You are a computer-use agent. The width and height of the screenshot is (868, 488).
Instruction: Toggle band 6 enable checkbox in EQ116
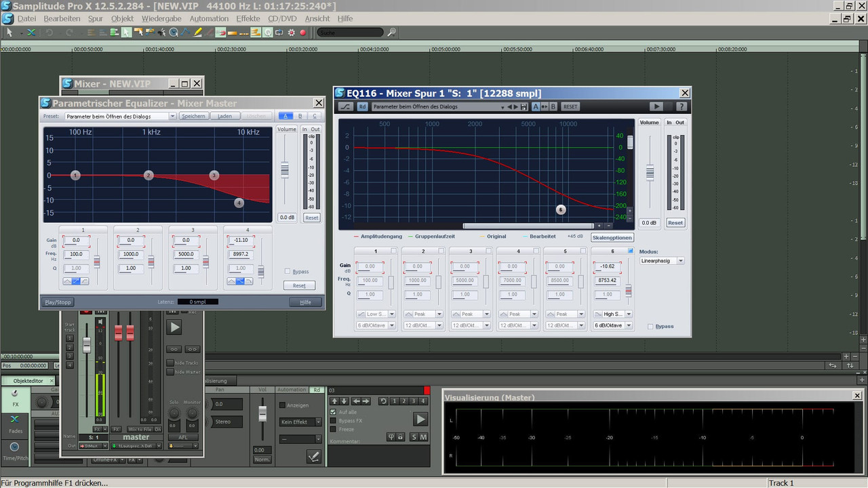(x=631, y=251)
